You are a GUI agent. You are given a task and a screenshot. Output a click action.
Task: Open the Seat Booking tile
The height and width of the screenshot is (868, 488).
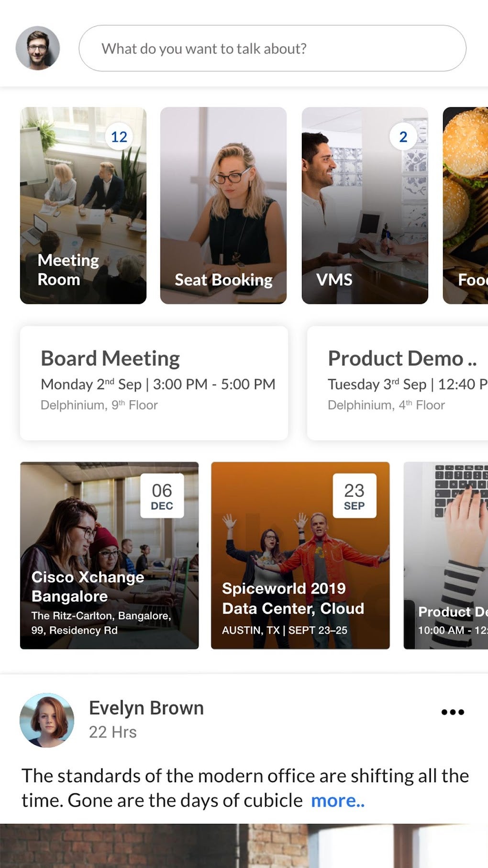pyautogui.click(x=223, y=206)
